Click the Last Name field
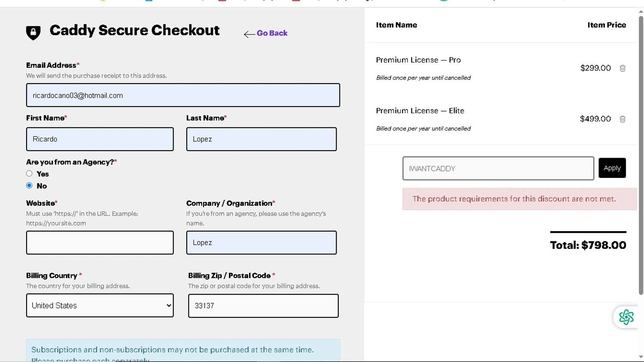 (x=261, y=139)
